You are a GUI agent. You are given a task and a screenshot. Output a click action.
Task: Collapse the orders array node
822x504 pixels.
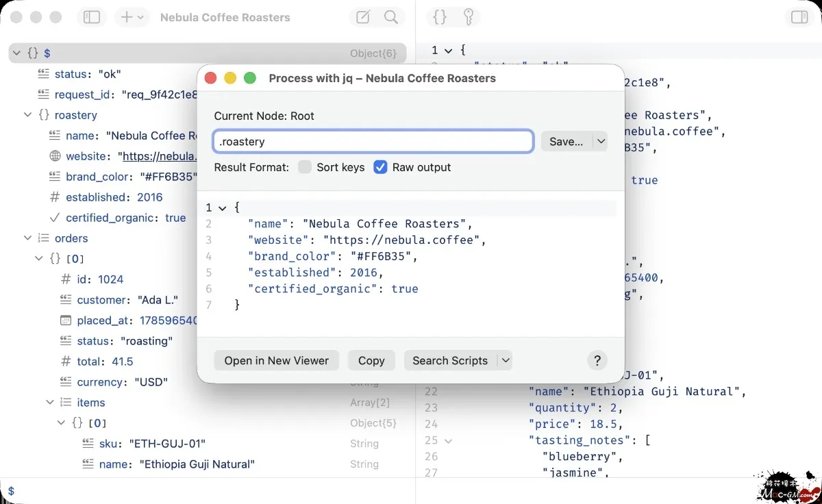tap(27, 238)
